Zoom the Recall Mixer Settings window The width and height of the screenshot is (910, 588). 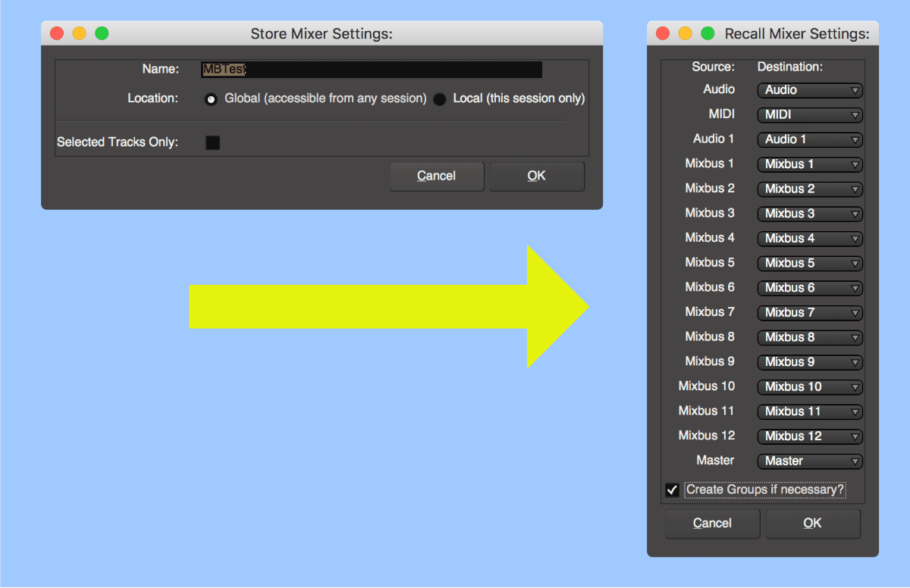(x=708, y=33)
